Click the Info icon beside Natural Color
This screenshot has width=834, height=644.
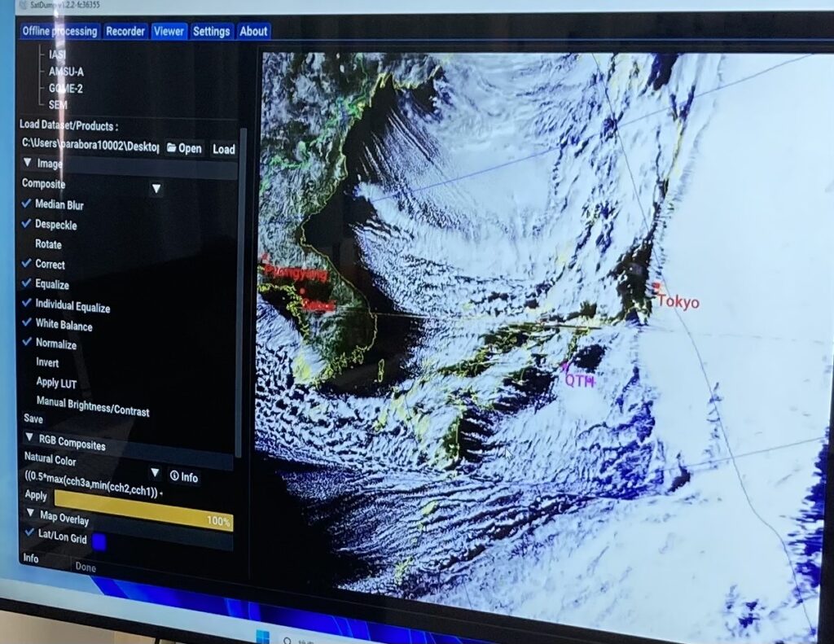tap(173, 477)
